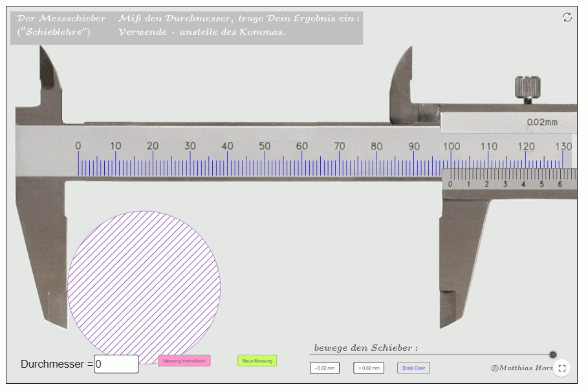Viewport: 588px width, 389px height.
Task: Decrease the slider position by 0.02 mm
Action: click(324, 368)
